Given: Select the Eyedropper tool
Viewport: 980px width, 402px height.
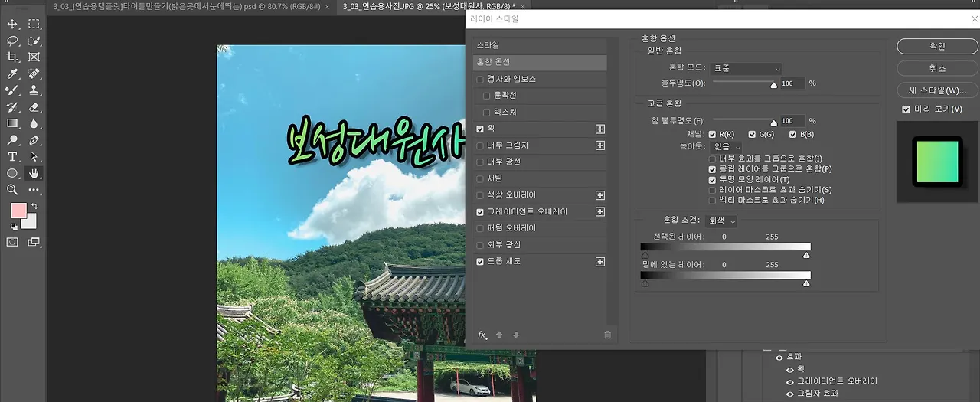Looking at the screenshot, I should (12, 74).
